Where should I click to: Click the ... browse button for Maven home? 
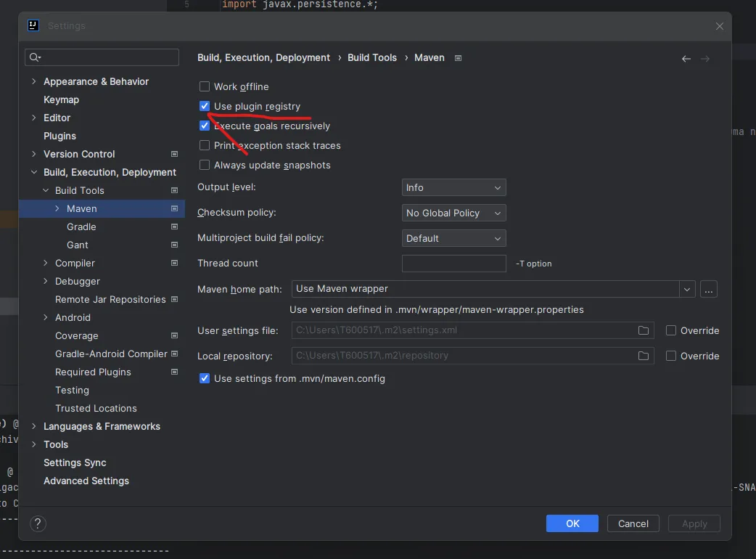tap(709, 290)
